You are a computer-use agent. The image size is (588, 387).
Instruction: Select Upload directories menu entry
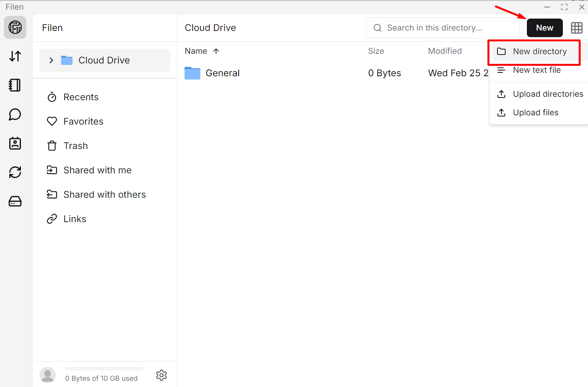click(x=547, y=94)
